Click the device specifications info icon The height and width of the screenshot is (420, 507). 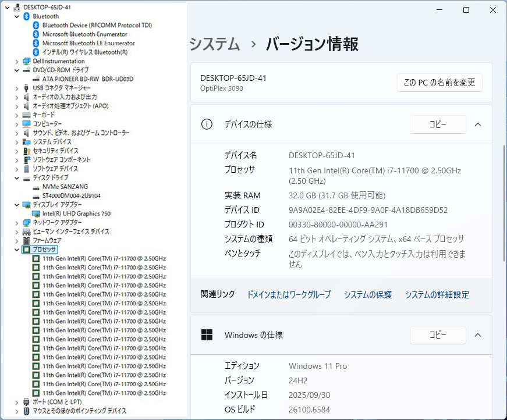tap(206, 124)
